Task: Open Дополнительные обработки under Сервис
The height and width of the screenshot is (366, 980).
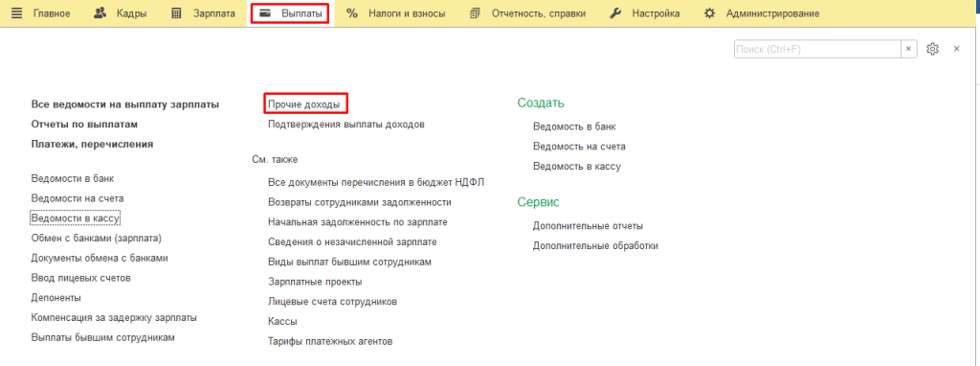Action: point(595,246)
